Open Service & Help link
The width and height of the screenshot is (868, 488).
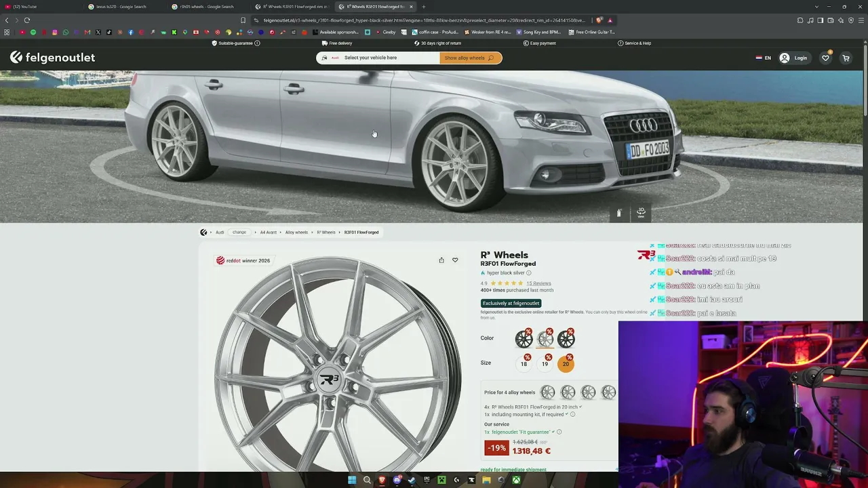[634, 43]
